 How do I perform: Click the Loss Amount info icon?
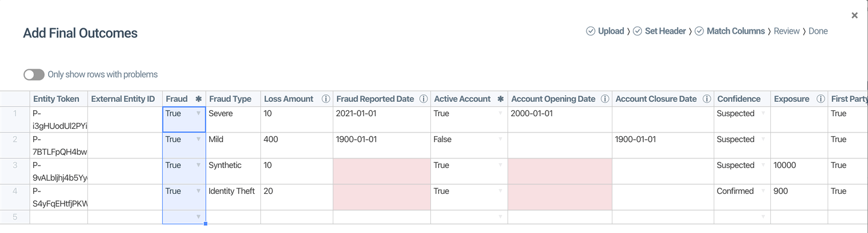[325, 99]
